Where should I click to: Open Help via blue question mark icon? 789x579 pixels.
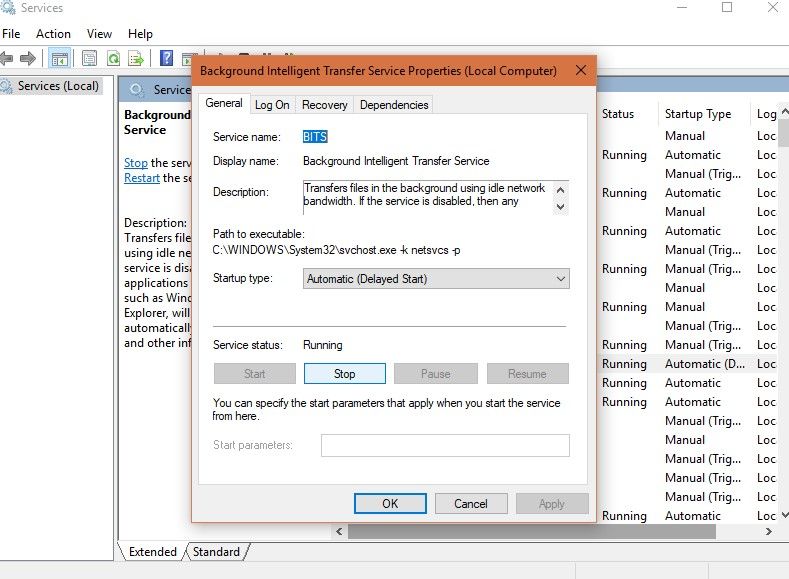(166, 58)
